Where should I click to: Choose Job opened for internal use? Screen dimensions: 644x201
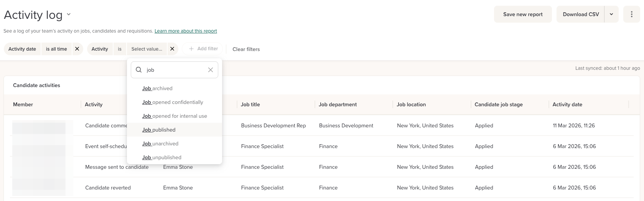(x=175, y=116)
